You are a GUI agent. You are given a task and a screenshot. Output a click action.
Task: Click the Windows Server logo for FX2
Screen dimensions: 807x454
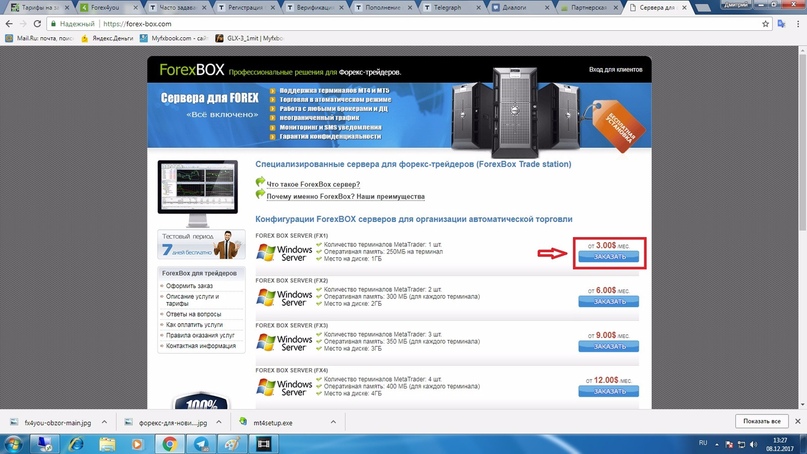pyautogui.click(x=285, y=298)
